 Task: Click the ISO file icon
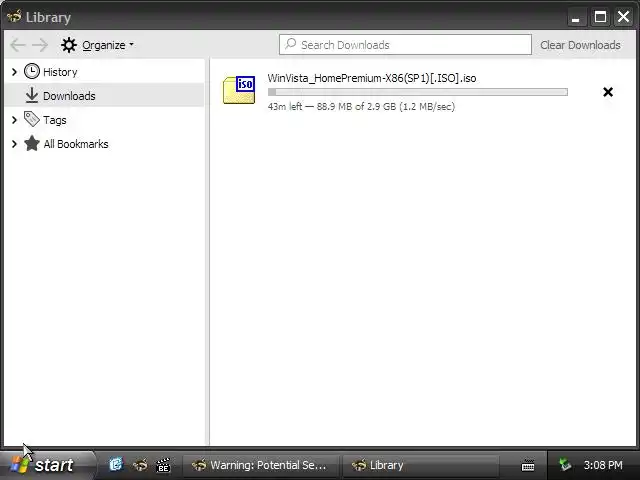(239, 89)
